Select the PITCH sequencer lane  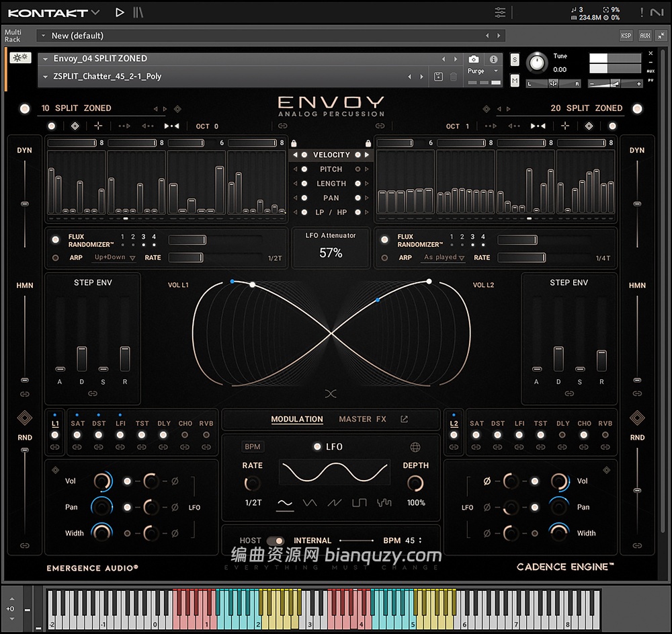point(331,169)
